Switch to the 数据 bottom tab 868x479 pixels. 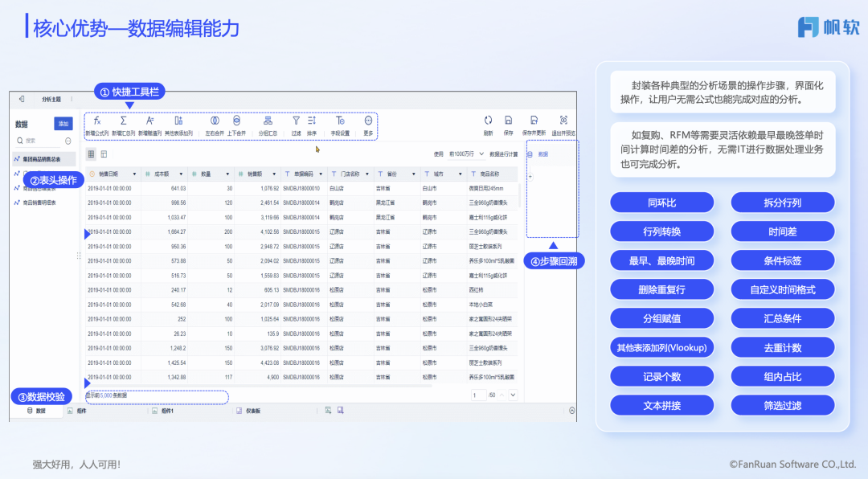point(36,411)
